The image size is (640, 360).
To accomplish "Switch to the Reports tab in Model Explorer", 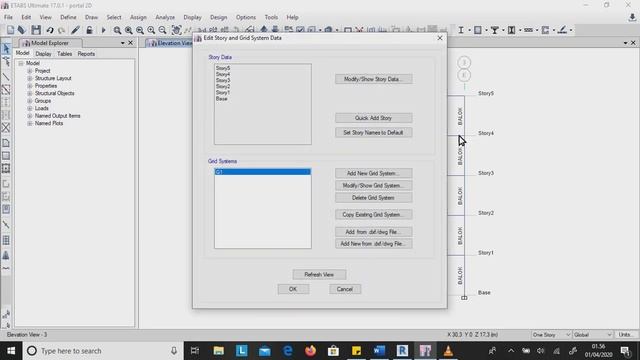I will [x=86, y=54].
